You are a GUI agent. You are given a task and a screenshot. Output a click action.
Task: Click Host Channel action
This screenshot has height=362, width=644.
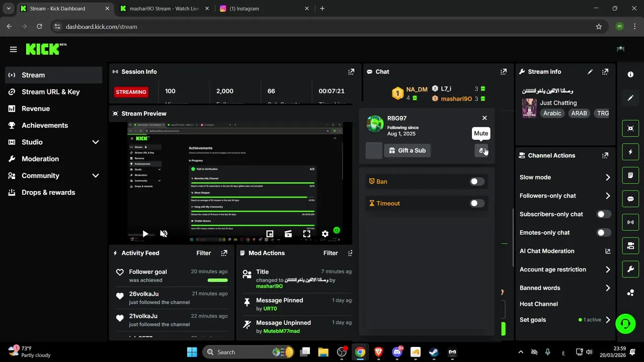point(538,304)
